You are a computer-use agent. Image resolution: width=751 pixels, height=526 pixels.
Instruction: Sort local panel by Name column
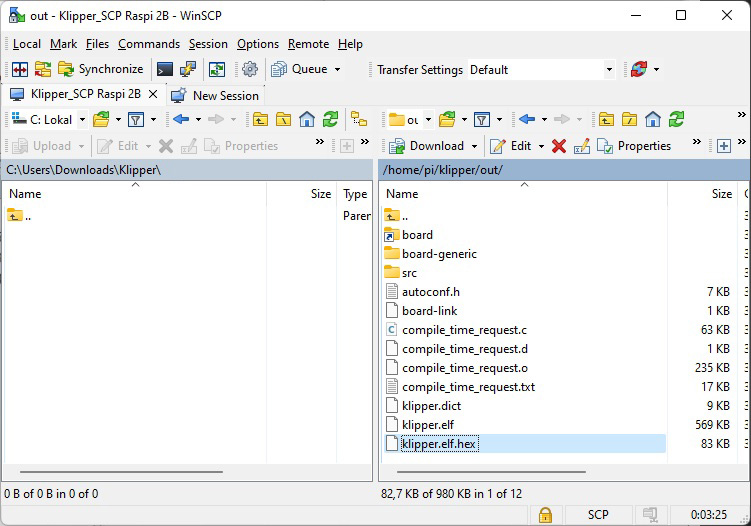135,194
